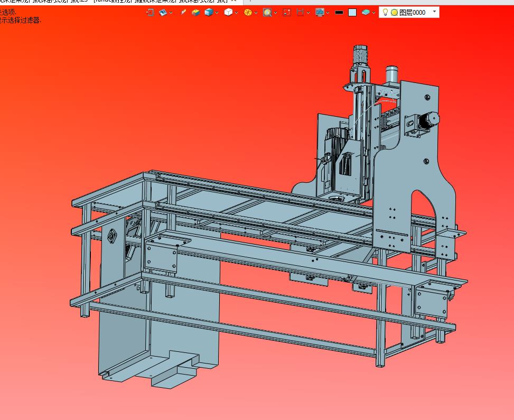Image resolution: width=514 pixels, height=420 pixels.
Task: Activate the magnifier zoom icon
Action: [267, 13]
